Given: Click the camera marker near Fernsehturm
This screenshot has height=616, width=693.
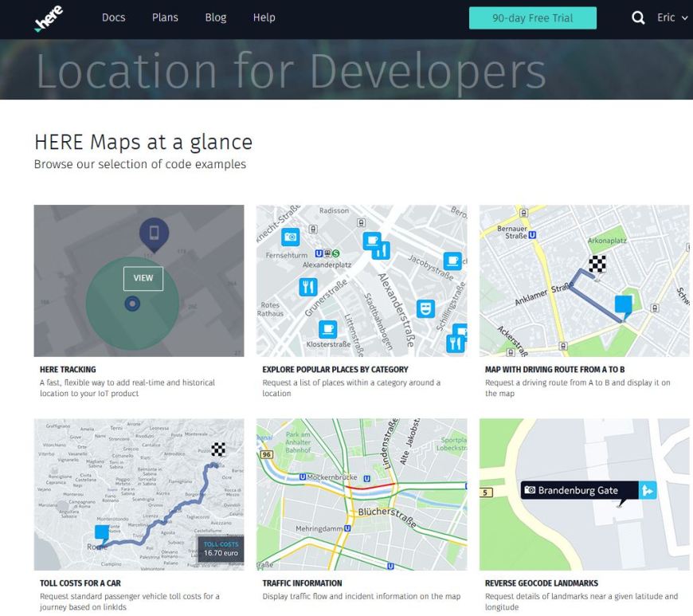Looking at the screenshot, I should (291, 237).
